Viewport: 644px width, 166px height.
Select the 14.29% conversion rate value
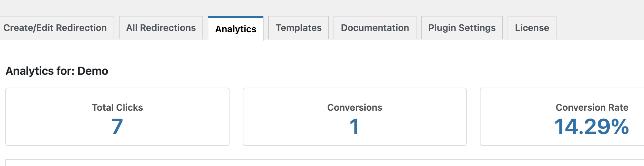591,127
